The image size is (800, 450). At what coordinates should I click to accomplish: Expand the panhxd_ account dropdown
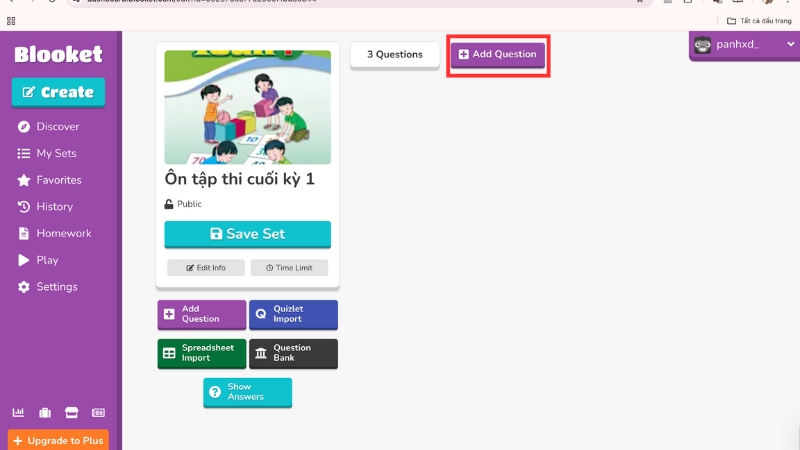743,44
